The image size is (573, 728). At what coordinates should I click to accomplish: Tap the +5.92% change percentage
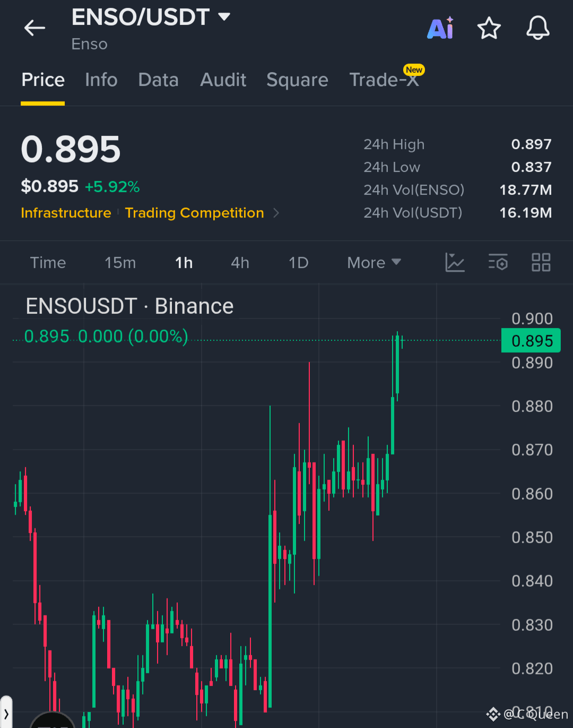click(112, 187)
